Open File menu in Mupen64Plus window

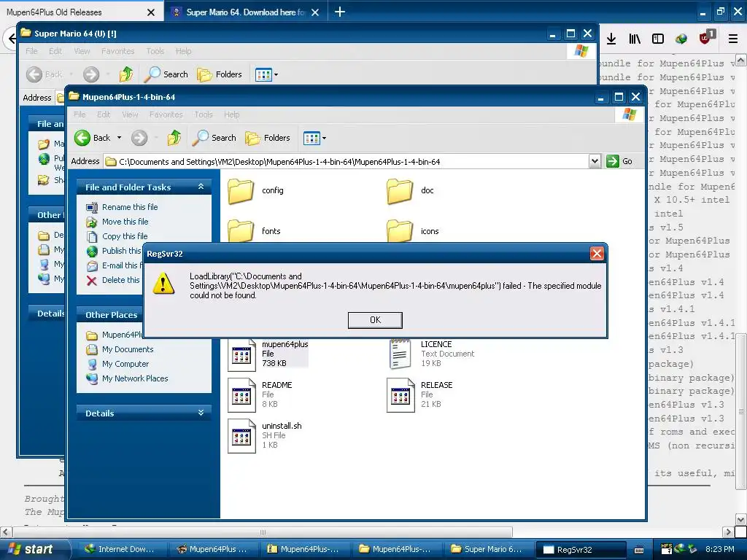(x=80, y=114)
